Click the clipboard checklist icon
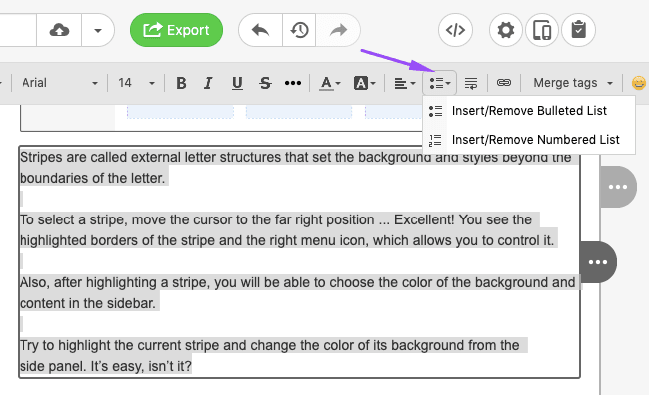Screen dimensions: 649x395 [578, 30]
